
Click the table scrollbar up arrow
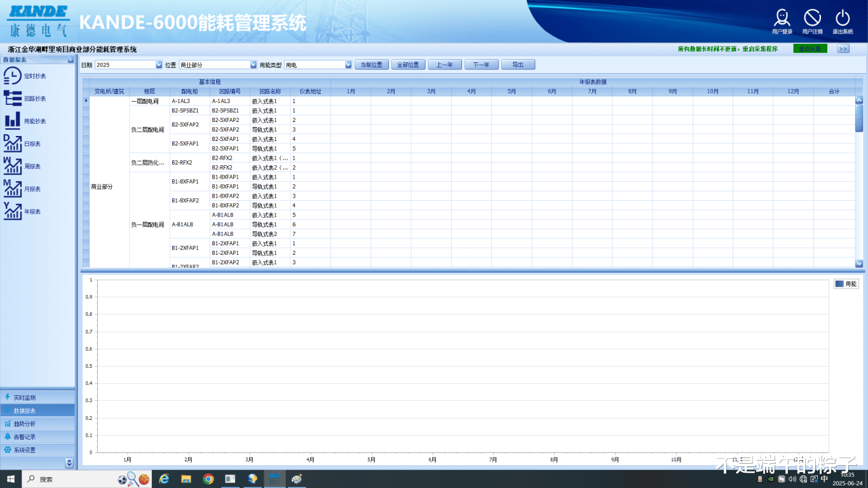point(859,100)
